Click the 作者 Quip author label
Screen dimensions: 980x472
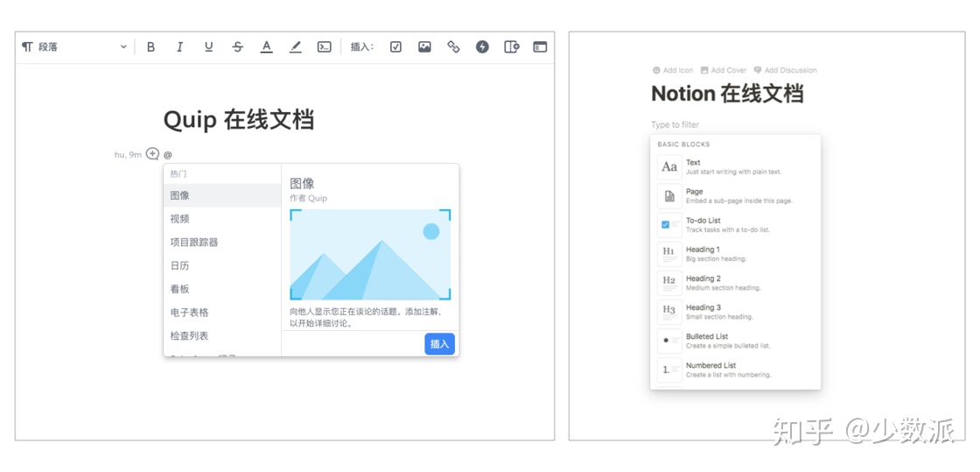(x=308, y=198)
